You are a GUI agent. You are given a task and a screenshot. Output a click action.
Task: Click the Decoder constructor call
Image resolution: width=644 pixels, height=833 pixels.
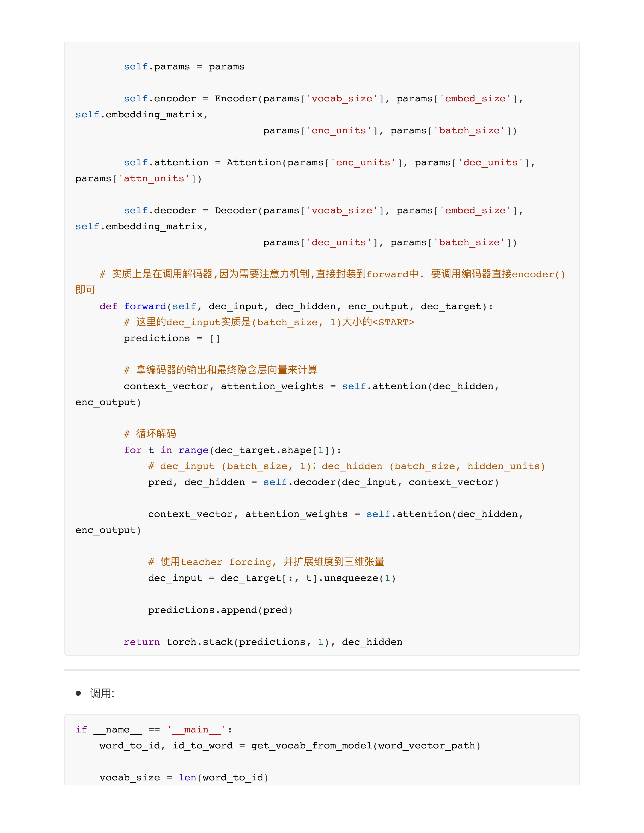click(235, 211)
